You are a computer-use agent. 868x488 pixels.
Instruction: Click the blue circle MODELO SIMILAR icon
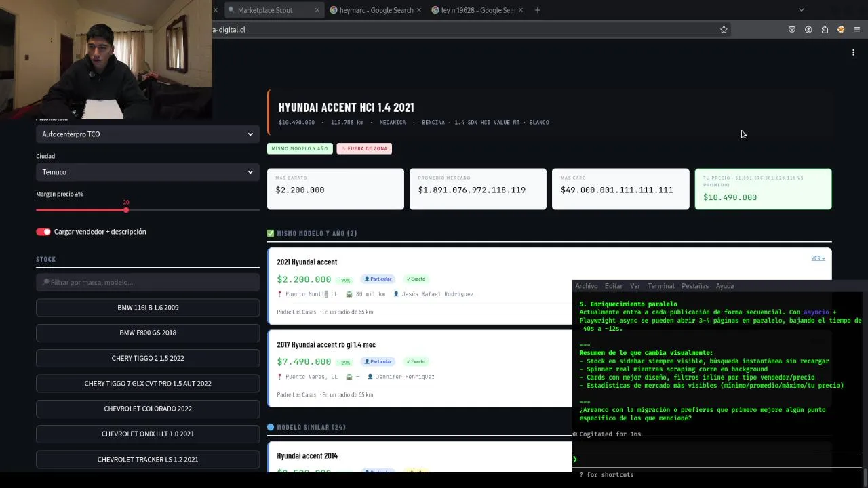[x=271, y=427]
